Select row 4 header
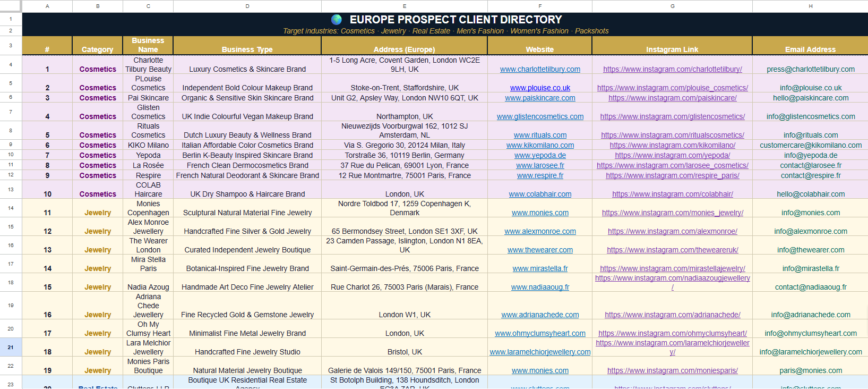 click(11, 64)
